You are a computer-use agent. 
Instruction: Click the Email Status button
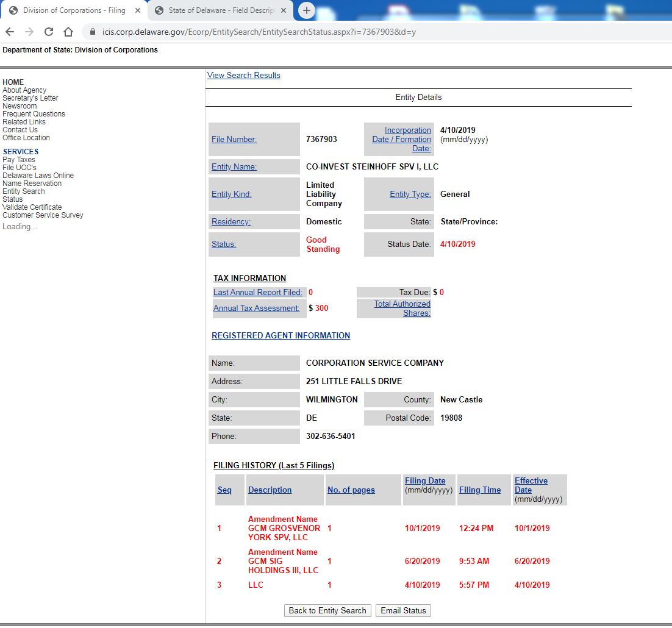pyautogui.click(x=403, y=610)
